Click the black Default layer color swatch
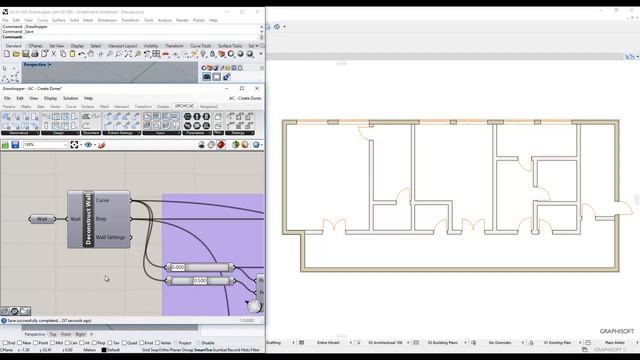 point(104,350)
